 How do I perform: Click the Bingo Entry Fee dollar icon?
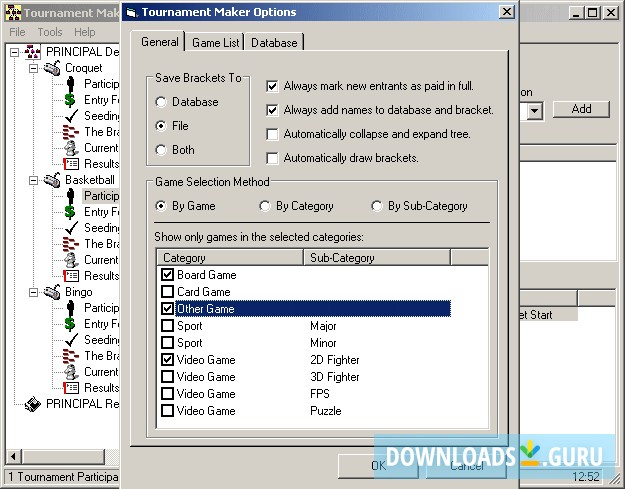(70, 324)
